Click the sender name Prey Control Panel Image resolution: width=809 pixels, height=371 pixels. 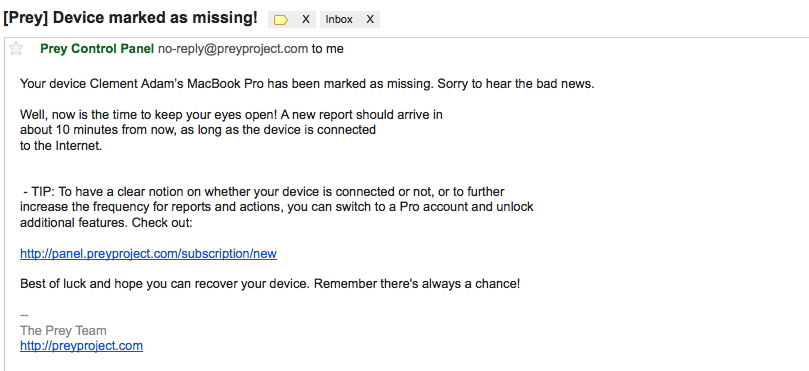(97, 49)
